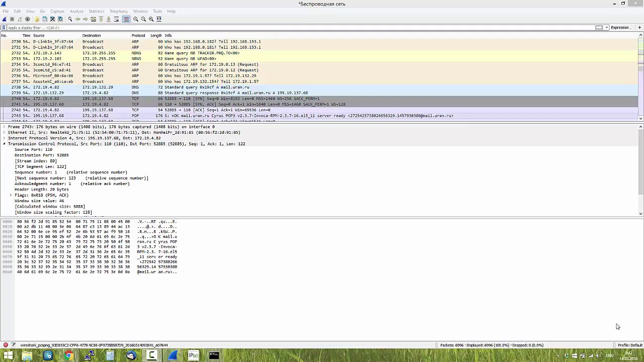Expand the Ethernet II tree node
The height and width of the screenshot is (362, 644).
[4, 133]
